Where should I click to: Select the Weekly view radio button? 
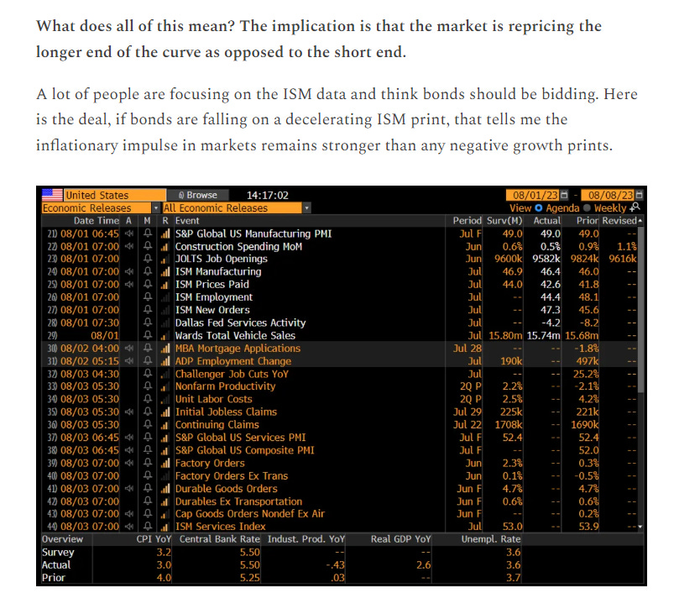(x=587, y=207)
